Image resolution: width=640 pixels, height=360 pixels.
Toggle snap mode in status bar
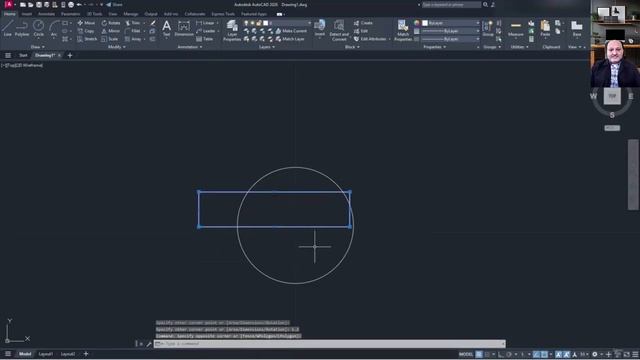coord(487,354)
